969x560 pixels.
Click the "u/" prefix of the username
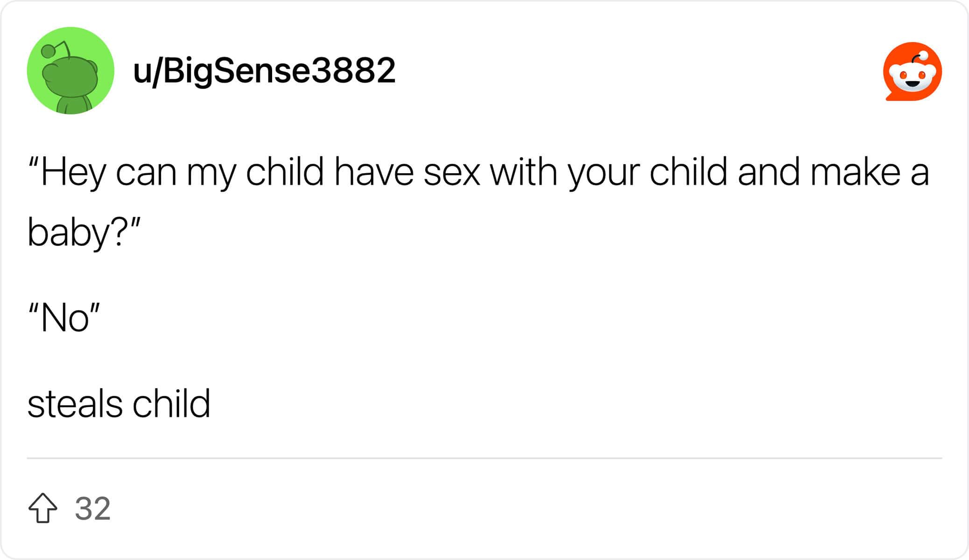147,71
